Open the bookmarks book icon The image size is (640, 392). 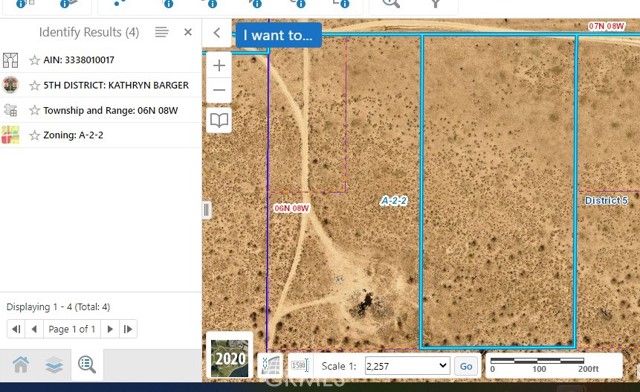point(219,120)
